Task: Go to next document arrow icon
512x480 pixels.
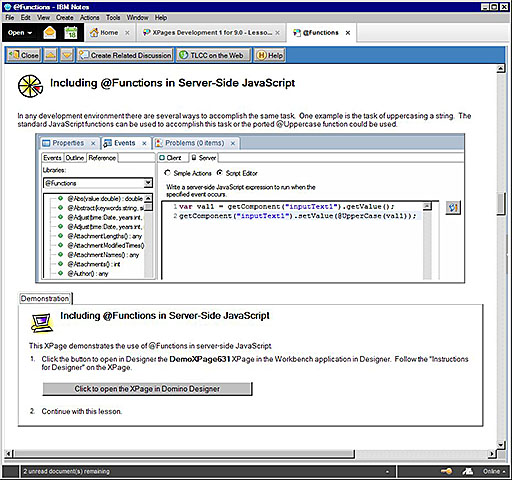Action: pyautogui.click(x=67, y=55)
